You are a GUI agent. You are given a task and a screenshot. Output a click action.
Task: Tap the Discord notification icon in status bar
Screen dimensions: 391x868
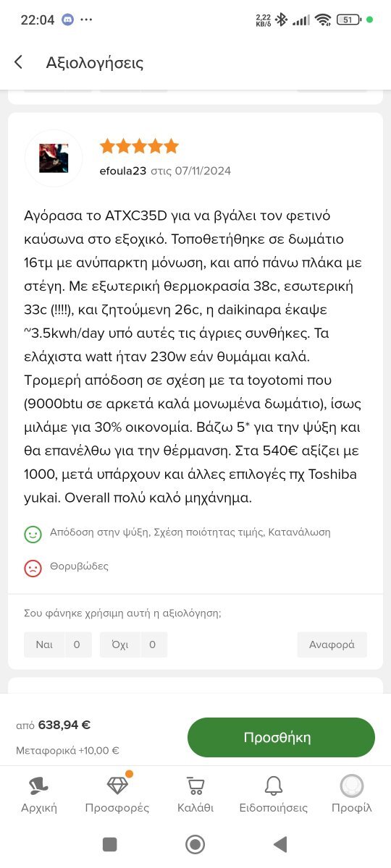(x=68, y=20)
